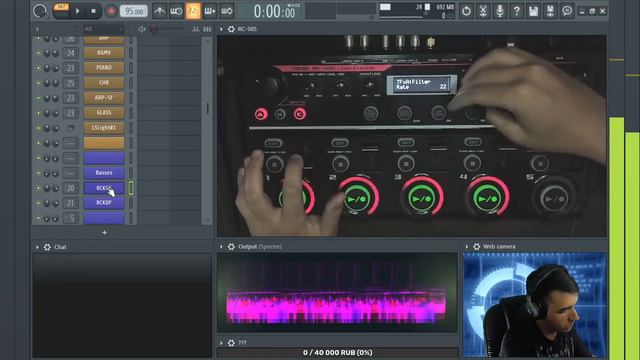Click the channel select indicator beside PIANO
The height and width of the screenshot is (360, 640).
pyautogui.click(x=131, y=68)
